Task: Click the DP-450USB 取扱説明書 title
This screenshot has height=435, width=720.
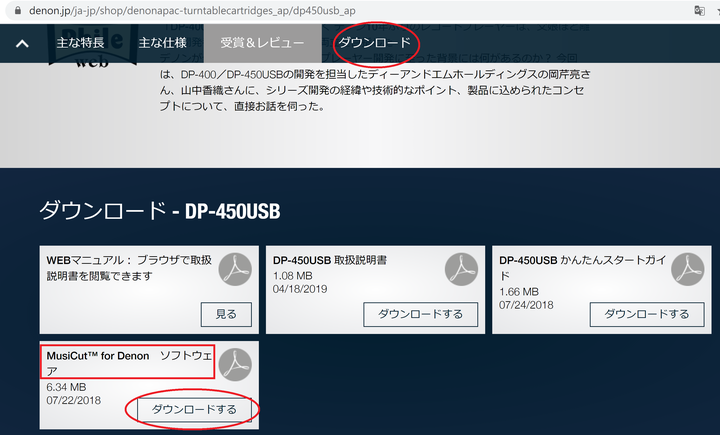Action: pos(330,260)
